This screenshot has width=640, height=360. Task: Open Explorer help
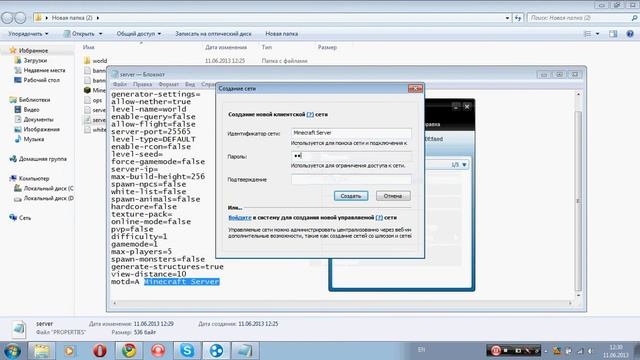click(630, 34)
